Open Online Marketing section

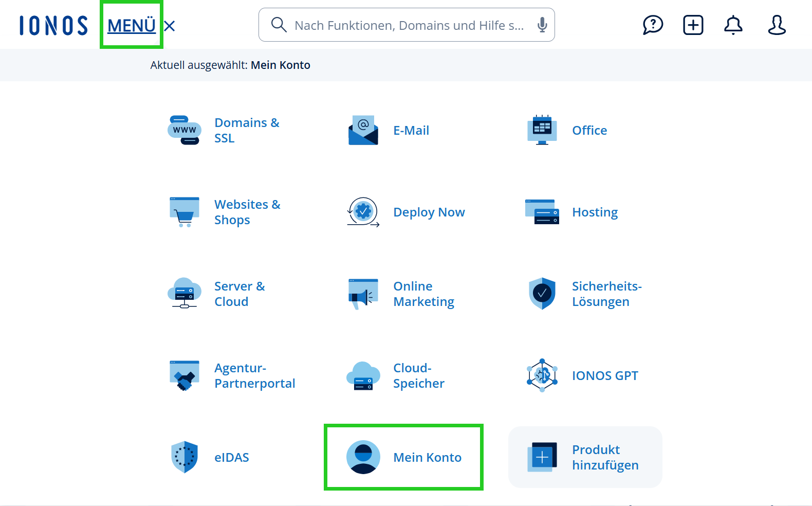pyautogui.click(x=423, y=294)
